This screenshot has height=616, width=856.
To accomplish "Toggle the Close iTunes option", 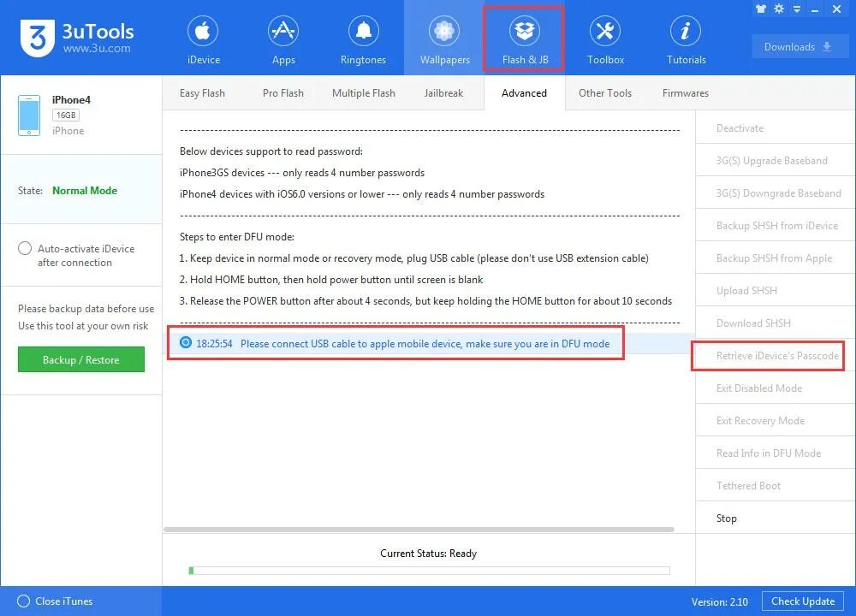I will (x=23, y=601).
